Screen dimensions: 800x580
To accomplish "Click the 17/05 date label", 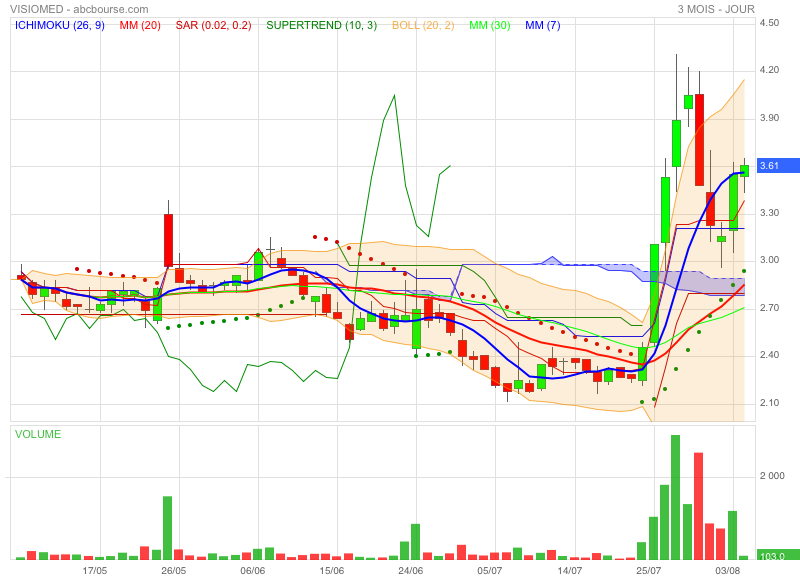I will coord(95,570).
